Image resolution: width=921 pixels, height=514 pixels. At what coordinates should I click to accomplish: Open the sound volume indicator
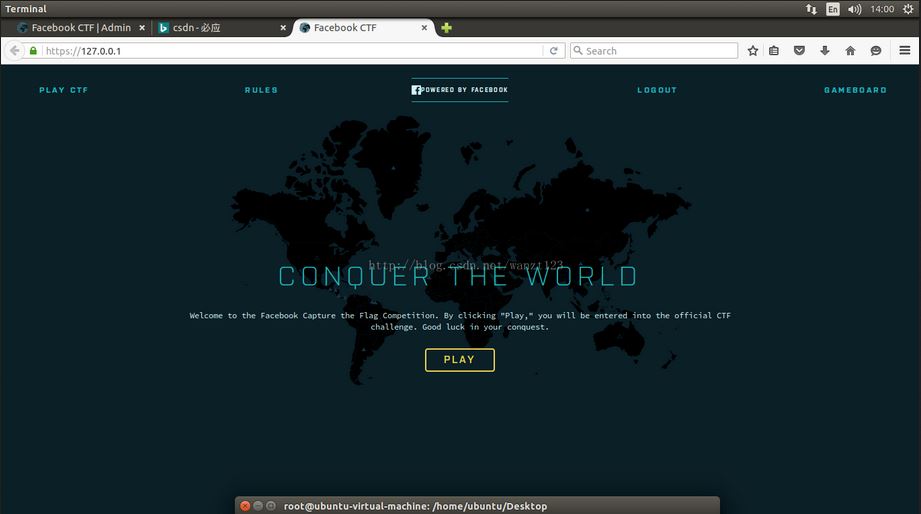[855, 9]
